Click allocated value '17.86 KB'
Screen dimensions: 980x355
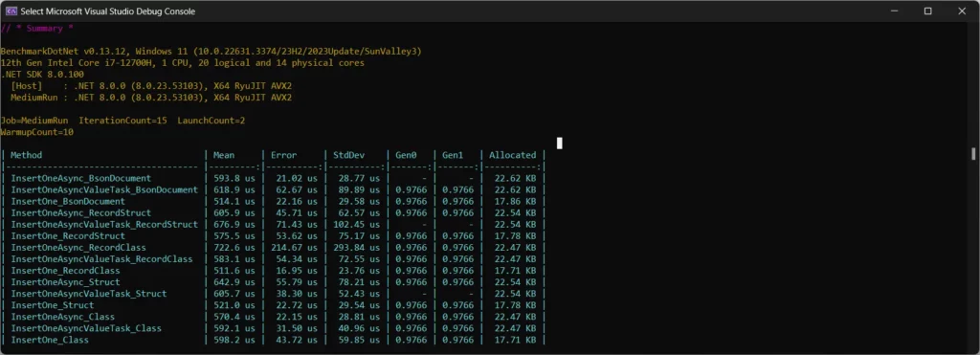coord(515,201)
